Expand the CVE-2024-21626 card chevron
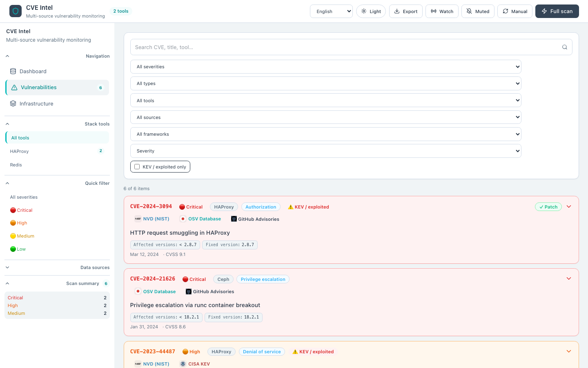 pyautogui.click(x=569, y=278)
